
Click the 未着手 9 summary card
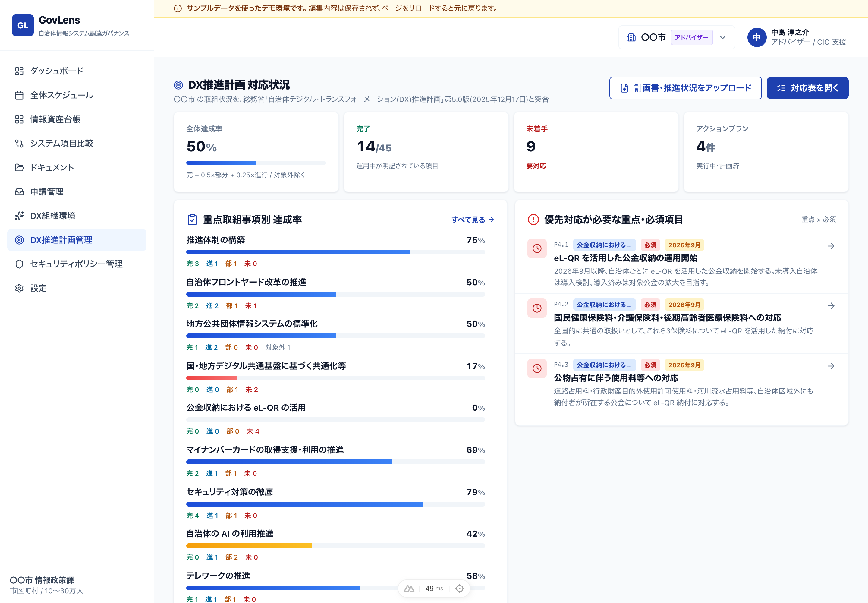596,152
